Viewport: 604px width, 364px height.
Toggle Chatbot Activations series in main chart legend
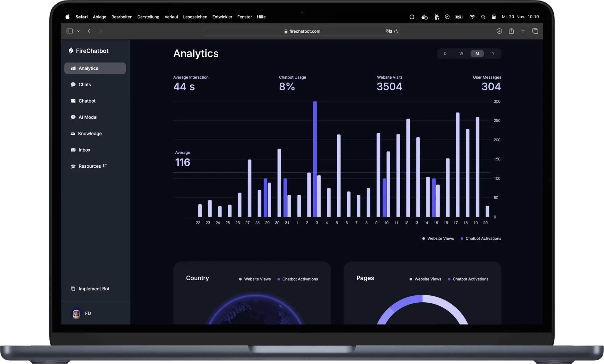coord(483,238)
